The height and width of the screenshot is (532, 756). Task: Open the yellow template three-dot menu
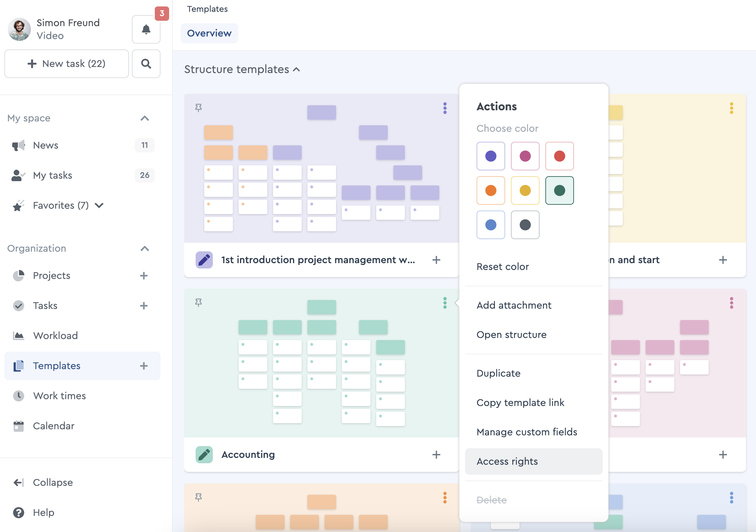[732, 108]
